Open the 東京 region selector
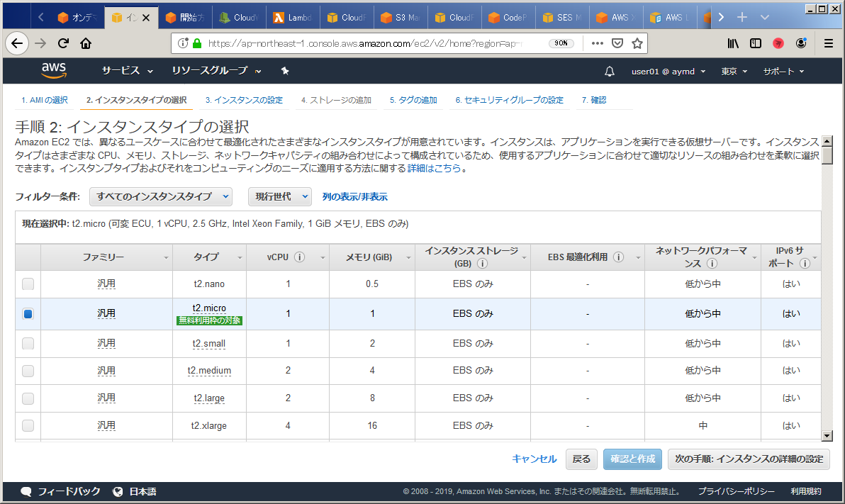The height and width of the screenshot is (504, 845). (x=734, y=71)
